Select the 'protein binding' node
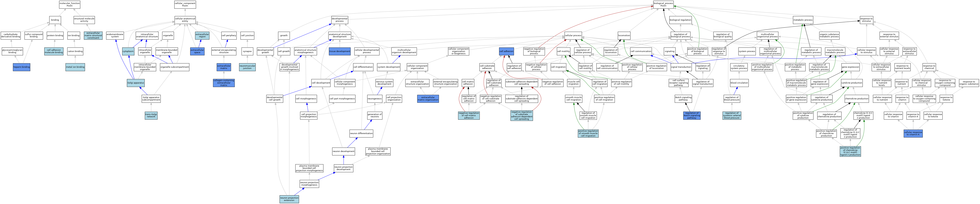This screenshot has width=980, height=204. pos(55,36)
